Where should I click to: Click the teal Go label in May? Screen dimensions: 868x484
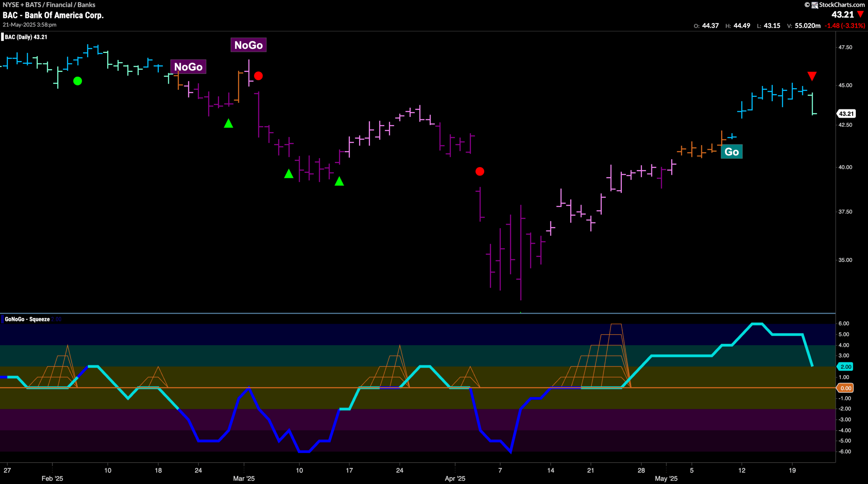732,152
